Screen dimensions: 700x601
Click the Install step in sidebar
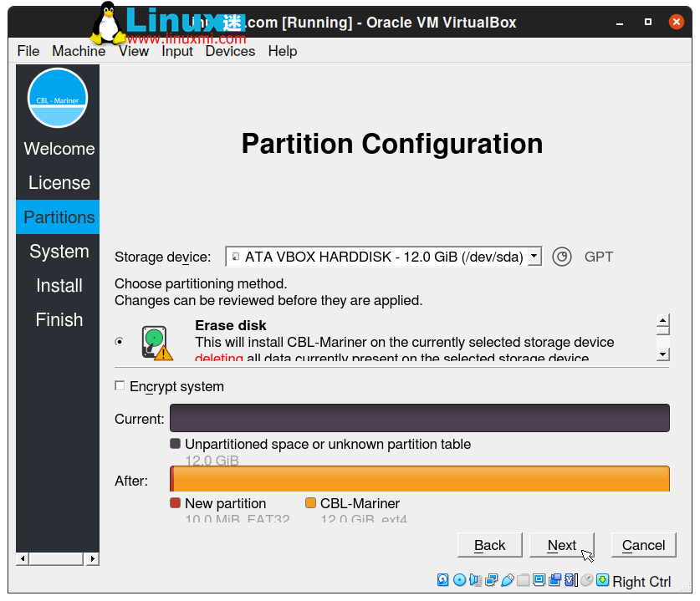click(x=59, y=286)
